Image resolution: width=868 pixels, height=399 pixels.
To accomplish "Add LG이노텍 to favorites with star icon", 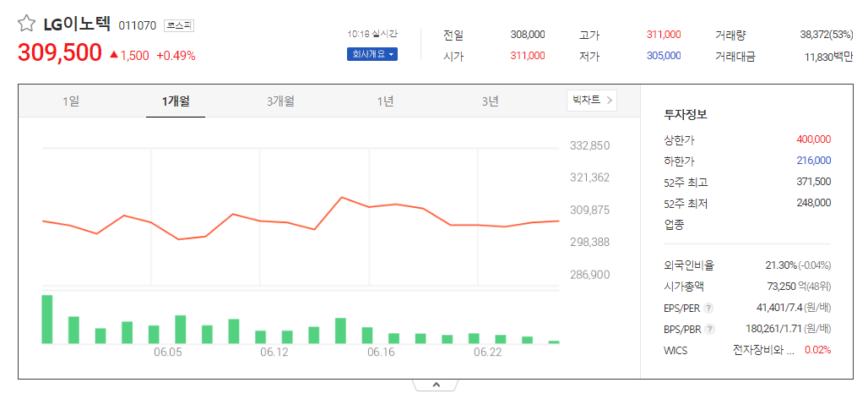I will point(26,25).
